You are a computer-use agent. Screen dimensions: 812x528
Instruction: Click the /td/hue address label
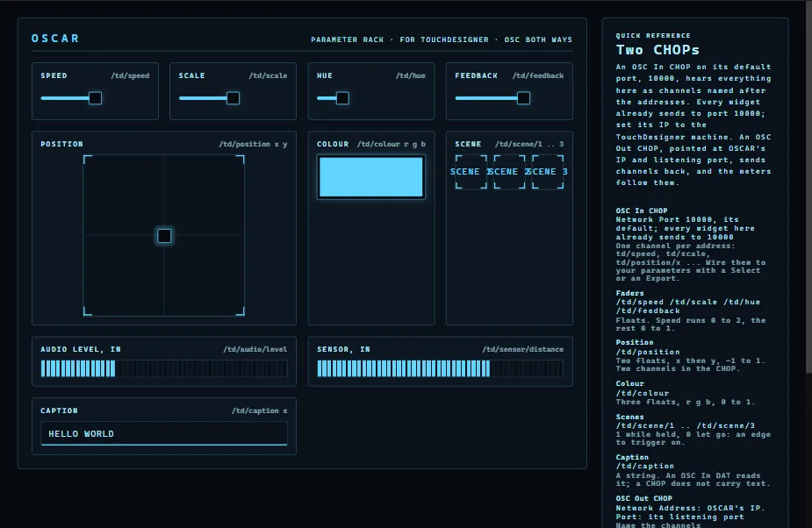(x=411, y=75)
